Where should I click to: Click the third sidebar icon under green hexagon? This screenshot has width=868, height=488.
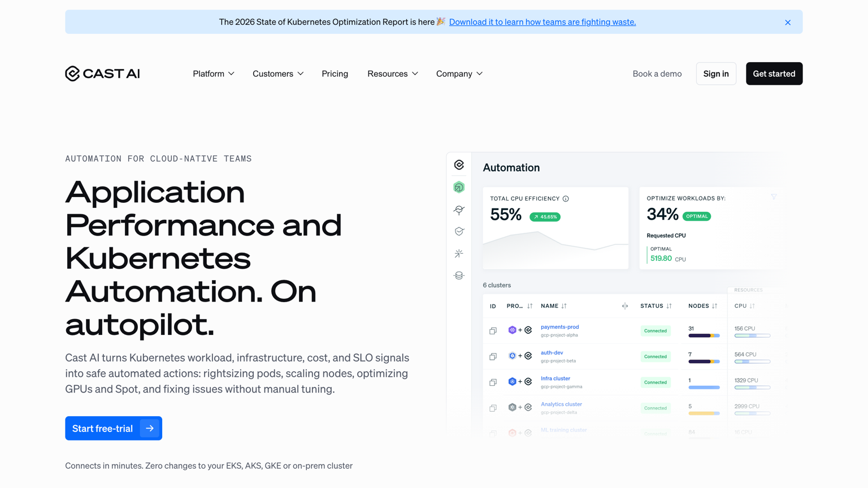click(x=459, y=210)
